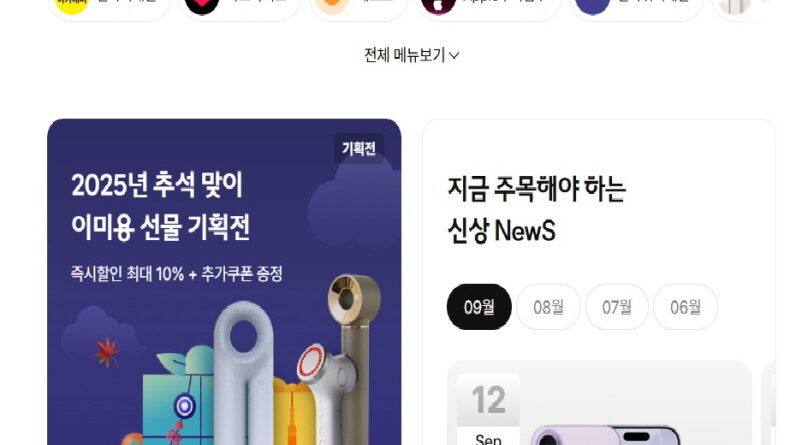Click the purple smartphone product image

pyautogui.click(x=605, y=435)
